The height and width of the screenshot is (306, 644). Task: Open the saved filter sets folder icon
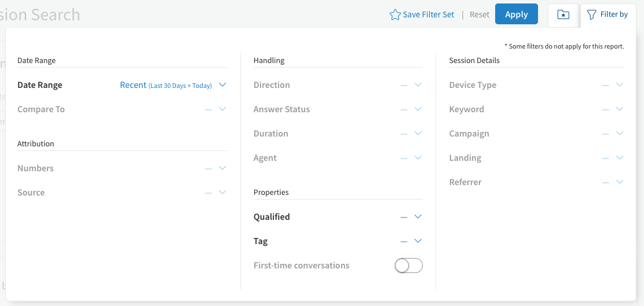click(563, 15)
